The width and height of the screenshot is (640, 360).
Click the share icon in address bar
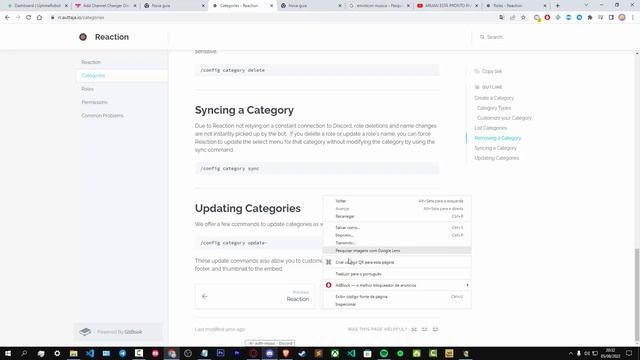513,18
